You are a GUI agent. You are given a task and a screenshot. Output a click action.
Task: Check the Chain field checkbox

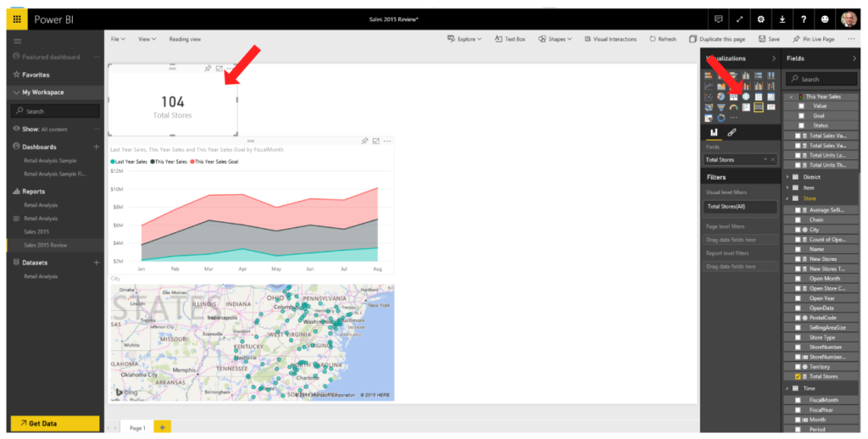click(798, 219)
